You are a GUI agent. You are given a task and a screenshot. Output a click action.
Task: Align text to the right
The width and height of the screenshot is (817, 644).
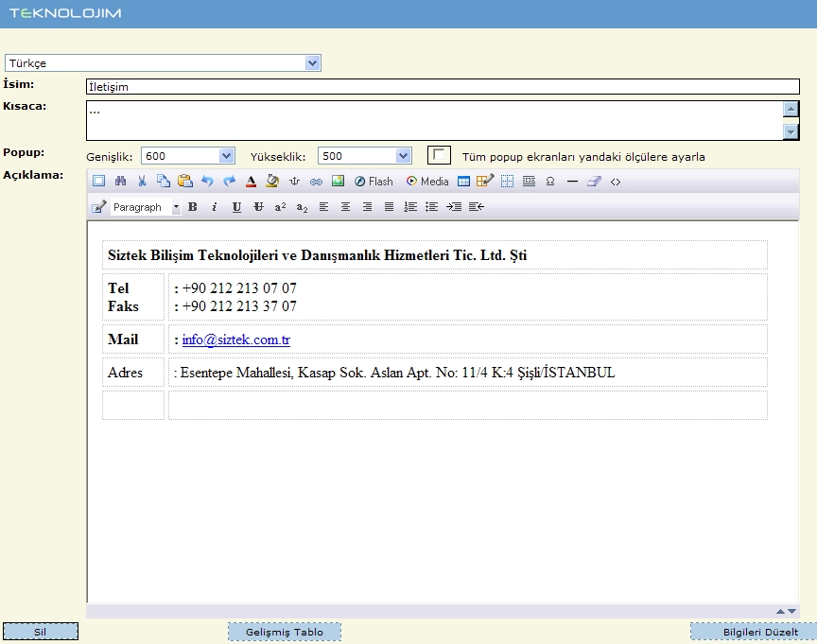click(x=367, y=207)
